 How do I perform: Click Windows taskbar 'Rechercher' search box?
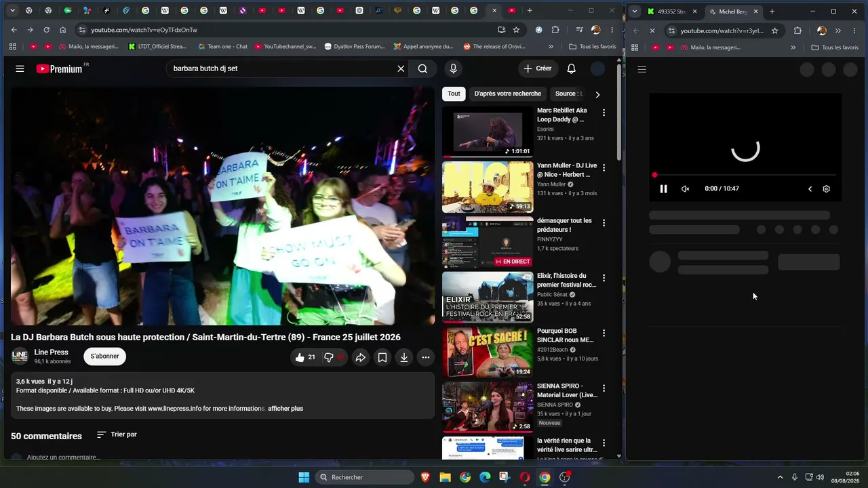[x=365, y=477]
